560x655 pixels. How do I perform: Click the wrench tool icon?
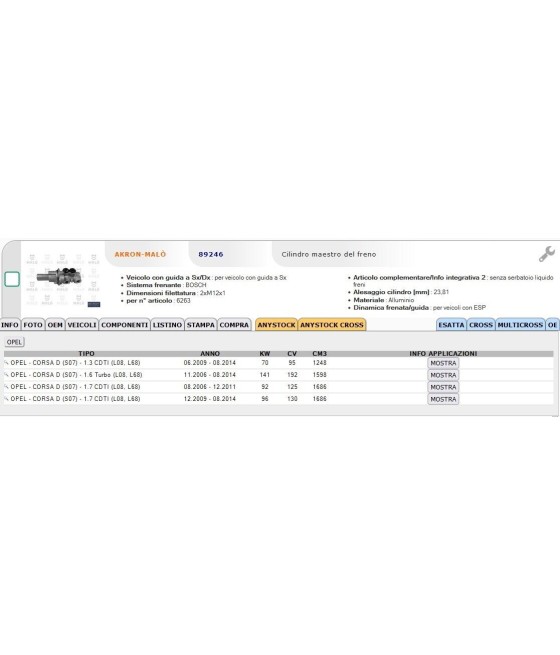[x=546, y=254]
